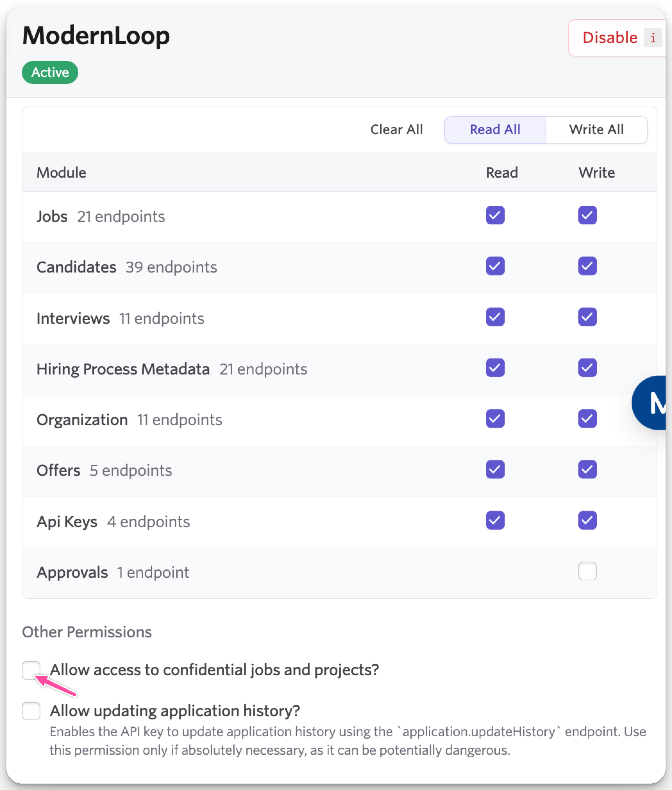672x790 pixels.
Task: Uncheck Write permission for Jobs
Action: coord(587,215)
